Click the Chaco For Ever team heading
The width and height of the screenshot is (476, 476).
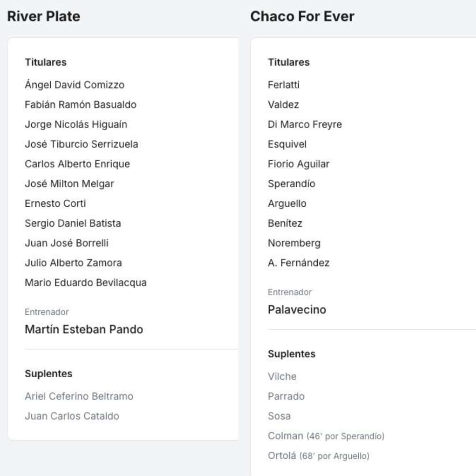click(x=302, y=16)
